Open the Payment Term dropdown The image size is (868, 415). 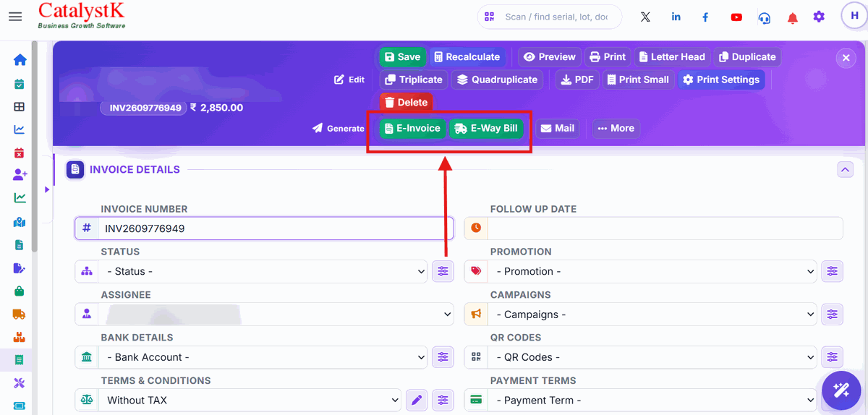(652, 400)
